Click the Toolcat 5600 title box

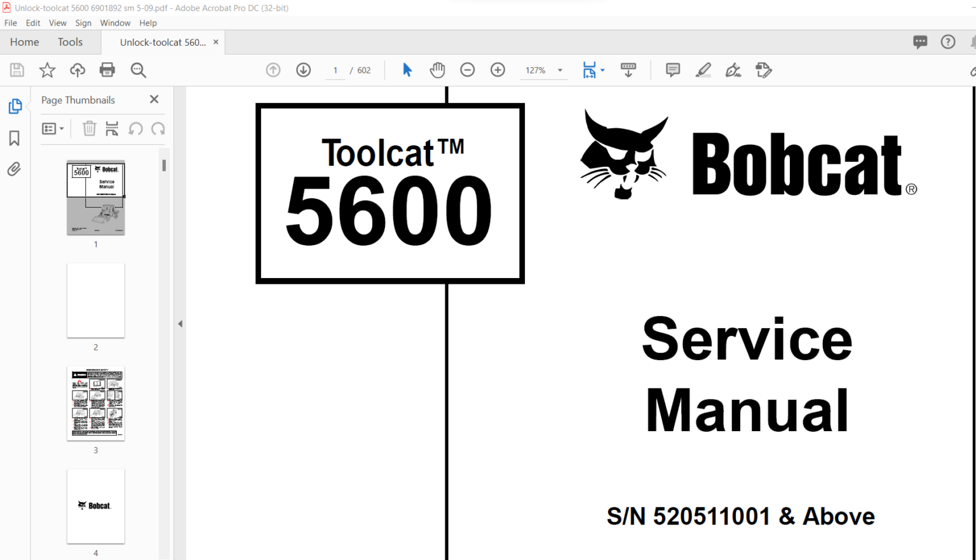(x=390, y=193)
